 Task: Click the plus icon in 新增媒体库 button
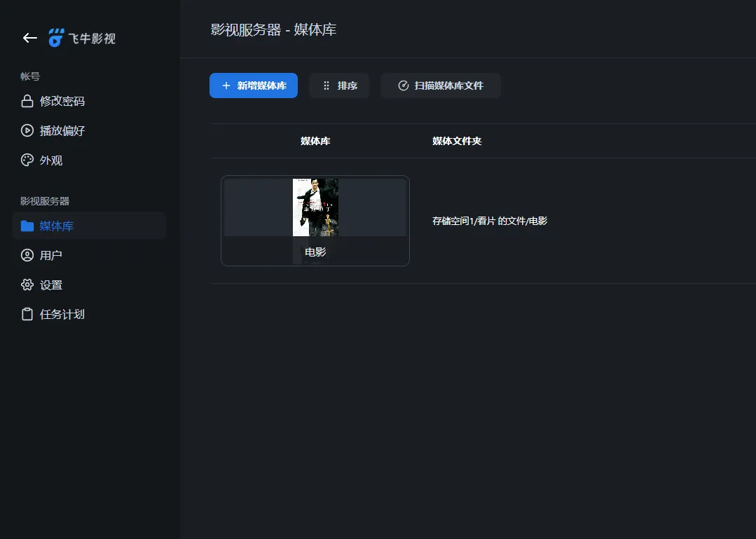(226, 86)
